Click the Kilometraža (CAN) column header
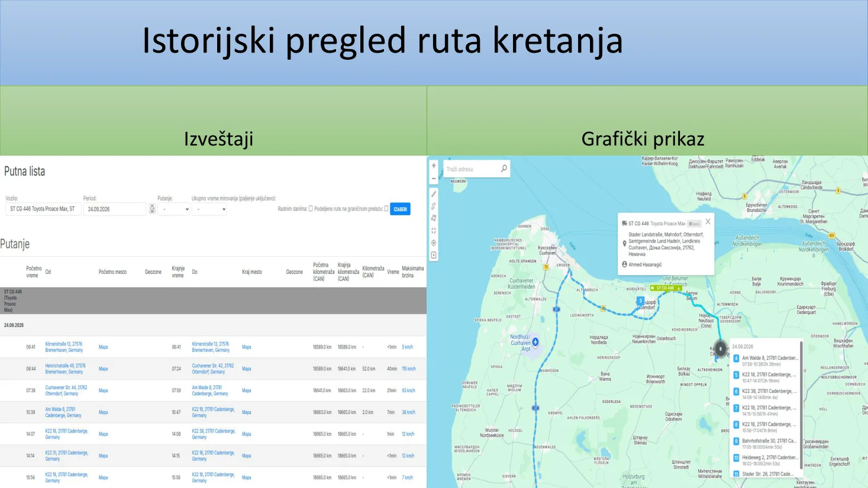Screen dimensions: 868x488 [373, 272]
